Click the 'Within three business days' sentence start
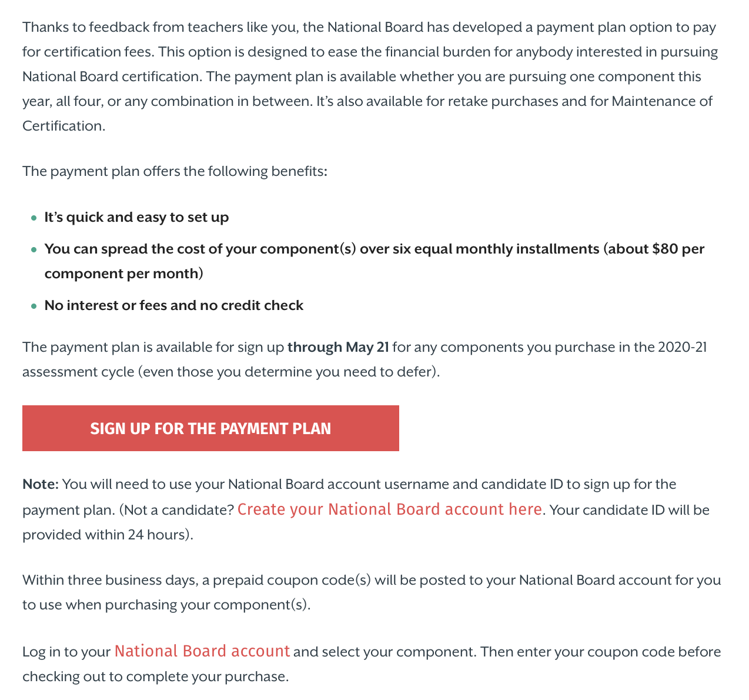749x700 pixels. click(109, 580)
